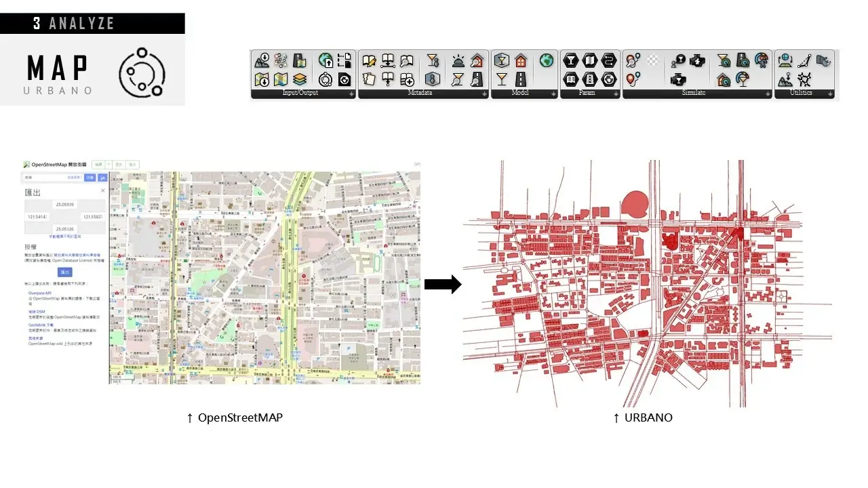Screen dimensions: 868x488
Task: Expand the Simulate panel
Action: 768,94
